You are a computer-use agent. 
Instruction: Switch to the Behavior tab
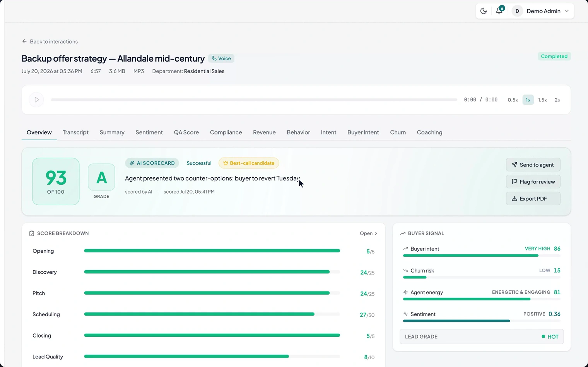[x=298, y=132]
